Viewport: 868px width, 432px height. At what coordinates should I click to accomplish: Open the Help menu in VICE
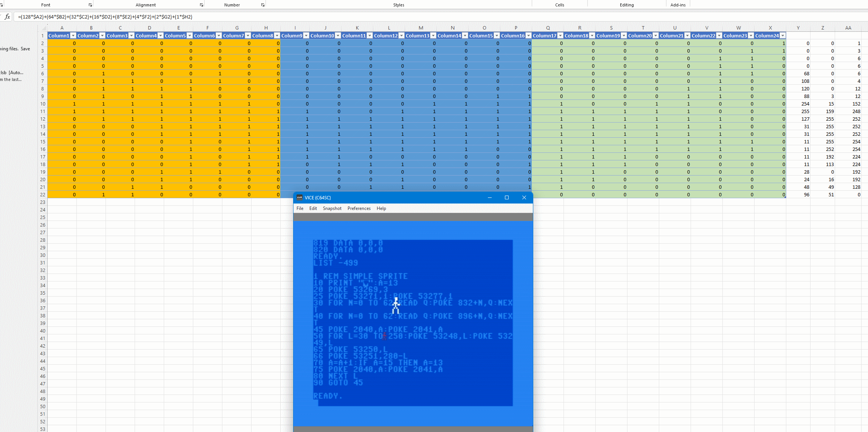(x=381, y=208)
